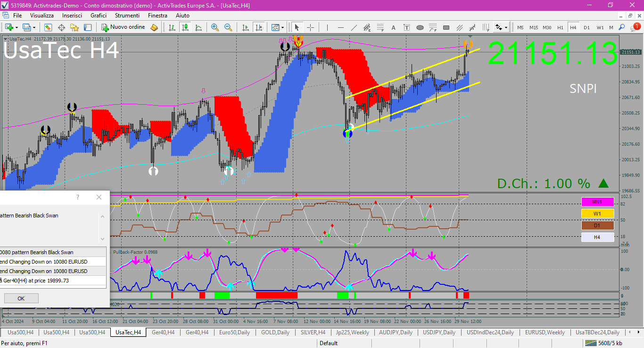
Task: Open the Aiuto menu
Action: (x=182, y=15)
